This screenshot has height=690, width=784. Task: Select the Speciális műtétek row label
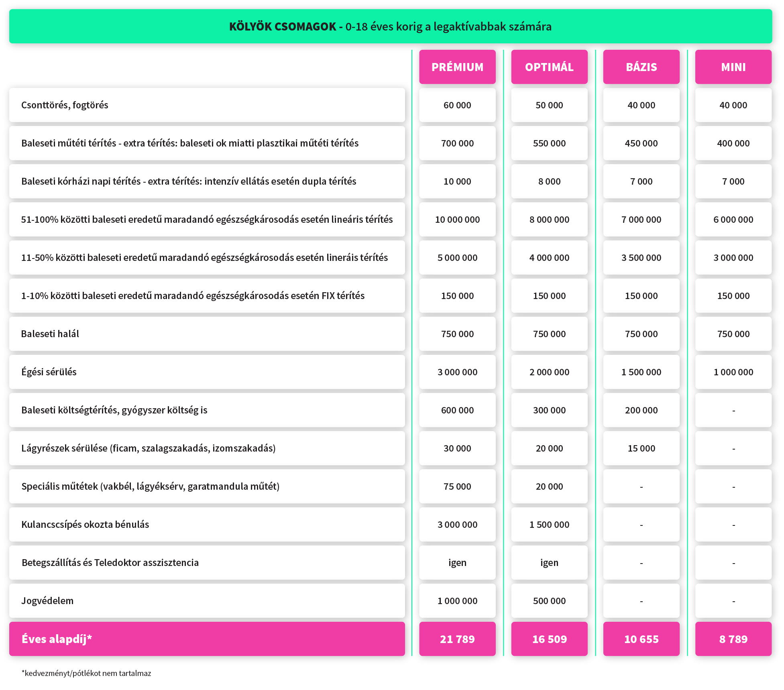point(150,486)
